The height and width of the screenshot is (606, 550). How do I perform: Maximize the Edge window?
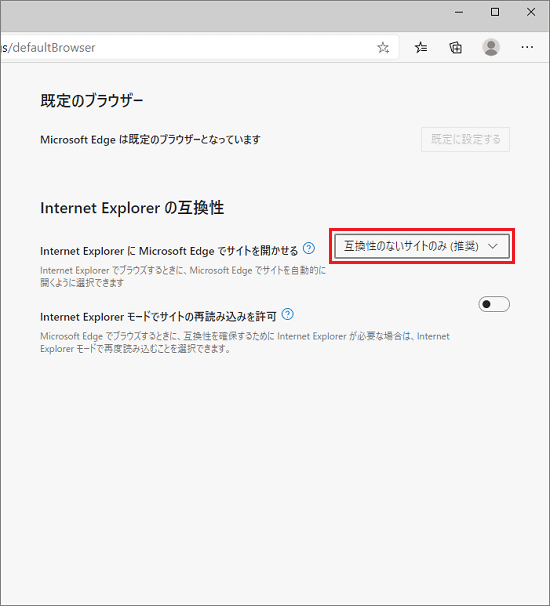[x=495, y=12]
